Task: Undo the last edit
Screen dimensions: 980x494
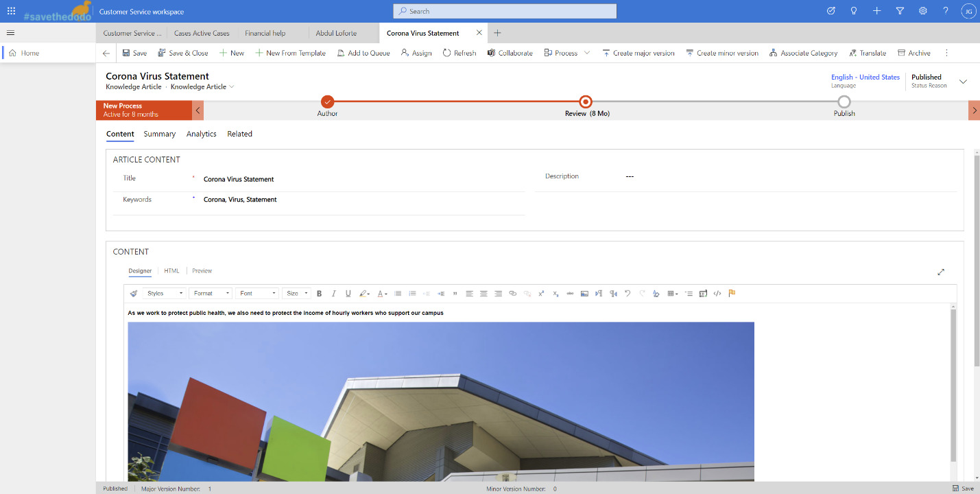Action: tap(628, 293)
